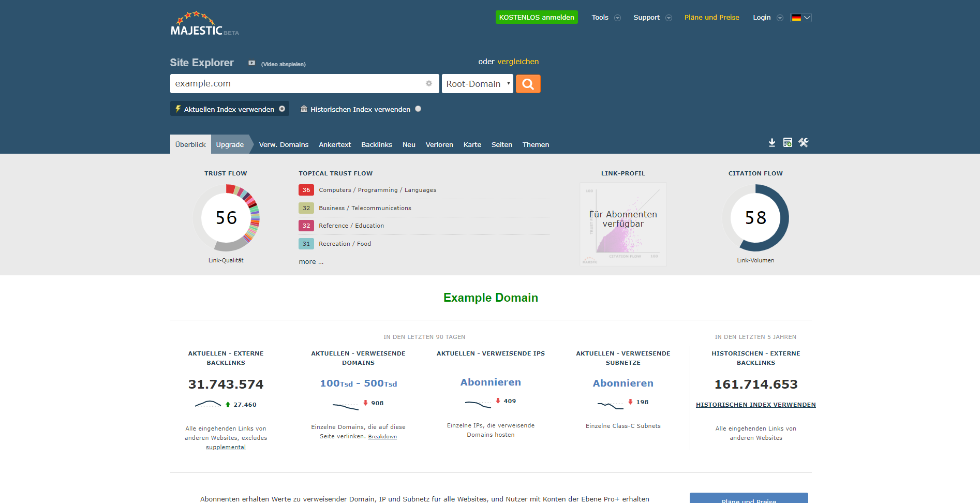Switch to the Backlinks tab
980x503 pixels.
377,144
